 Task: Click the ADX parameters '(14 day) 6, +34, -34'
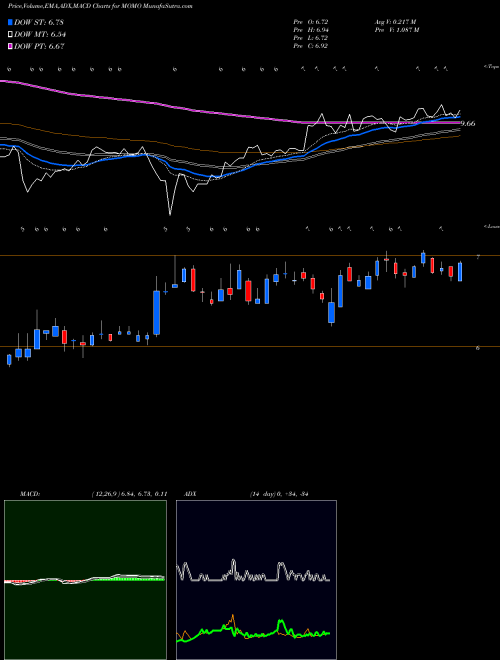pyautogui.click(x=279, y=494)
